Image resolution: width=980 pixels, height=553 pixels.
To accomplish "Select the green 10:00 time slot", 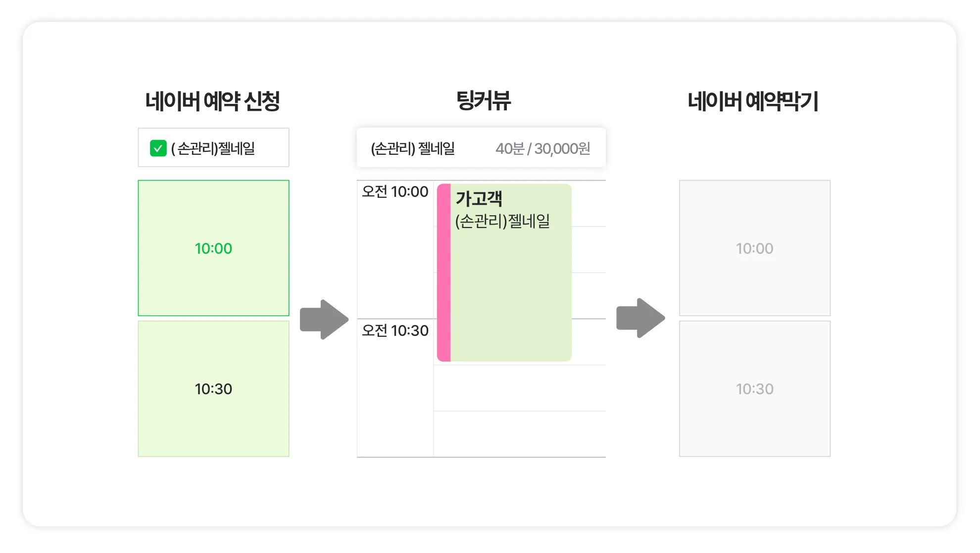I will tap(213, 248).
